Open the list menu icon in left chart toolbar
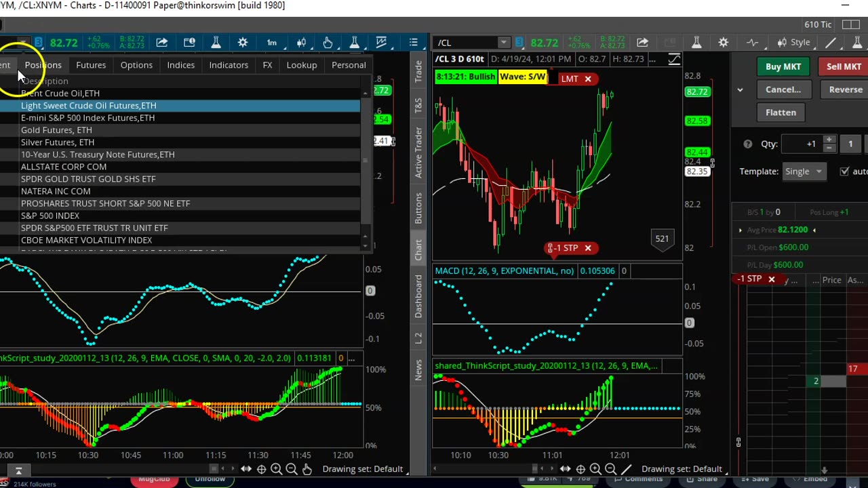This screenshot has width=868, height=488. coord(413,43)
